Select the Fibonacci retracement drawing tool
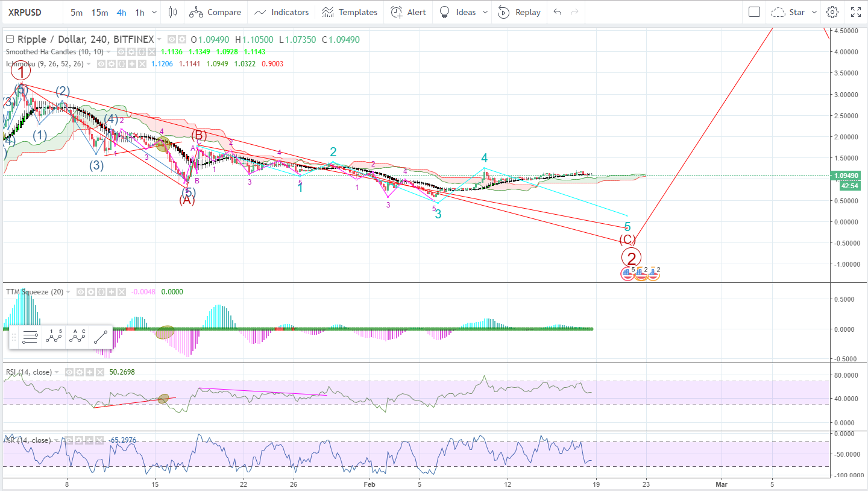The width and height of the screenshot is (868, 491). pyautogui.click(x=30, y=337)
